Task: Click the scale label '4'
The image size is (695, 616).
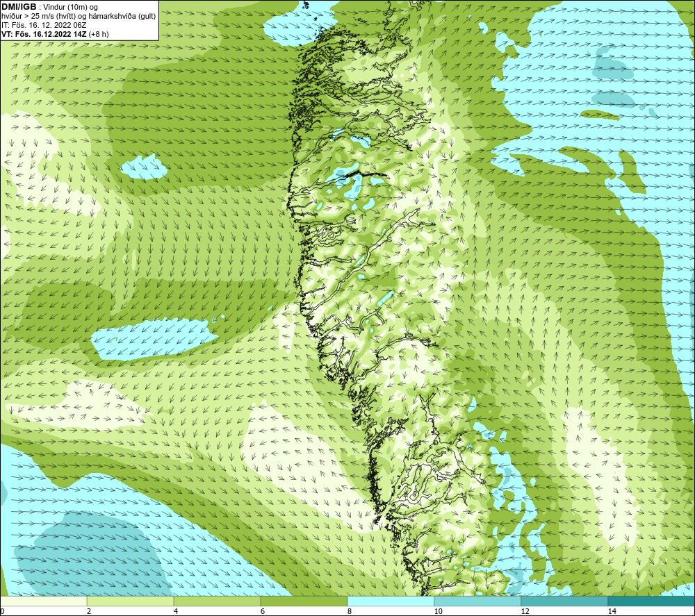Action: (x=176, y=611)
